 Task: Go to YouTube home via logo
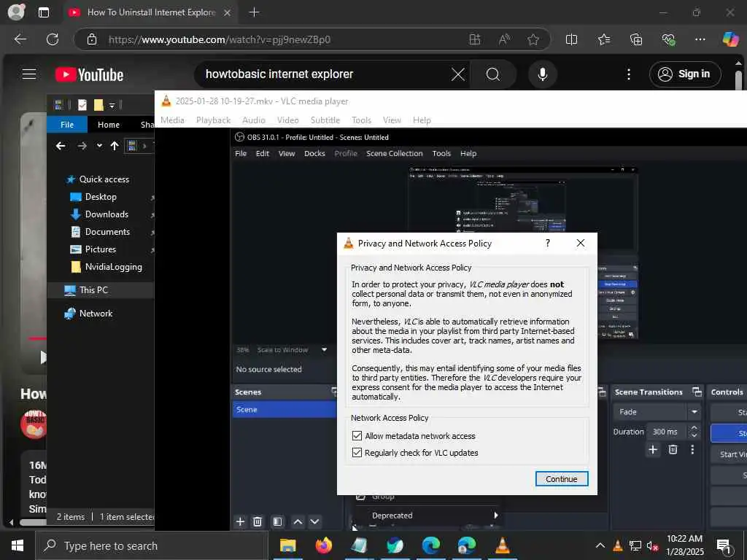(89, 75)
